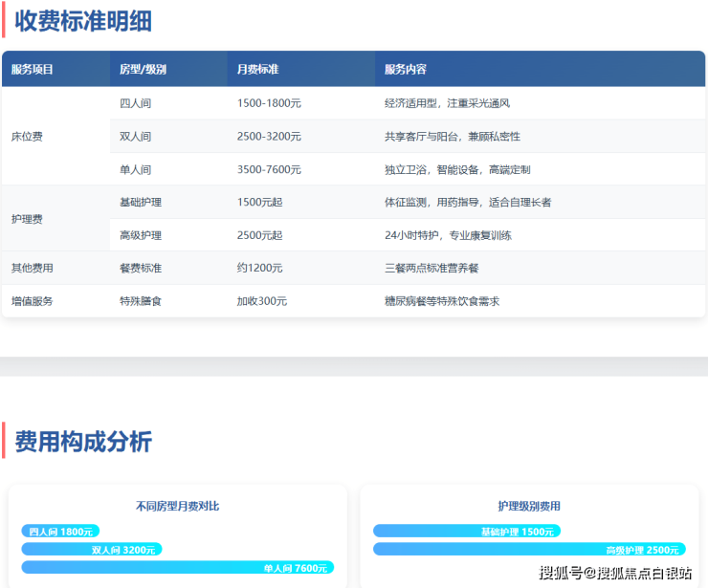The image size is (708, 588).
Task: Click the 餐费标准 row label
Action: (140, 269)
